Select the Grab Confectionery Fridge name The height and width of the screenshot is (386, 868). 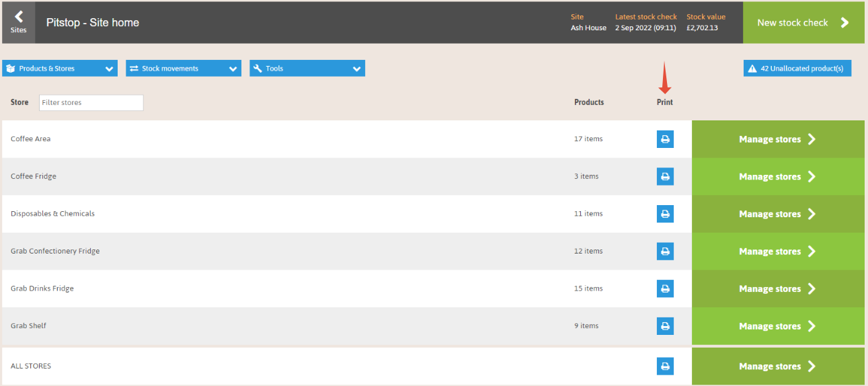tap(55, 251)
